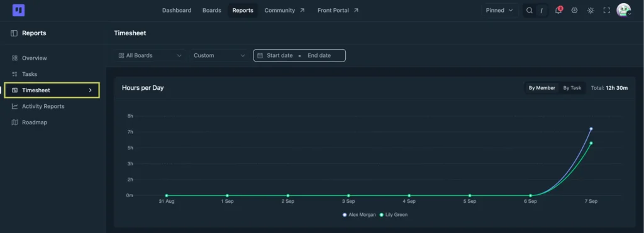644x233 pixels.
Task: Select By Member view toggle
Action: [541, 88]
